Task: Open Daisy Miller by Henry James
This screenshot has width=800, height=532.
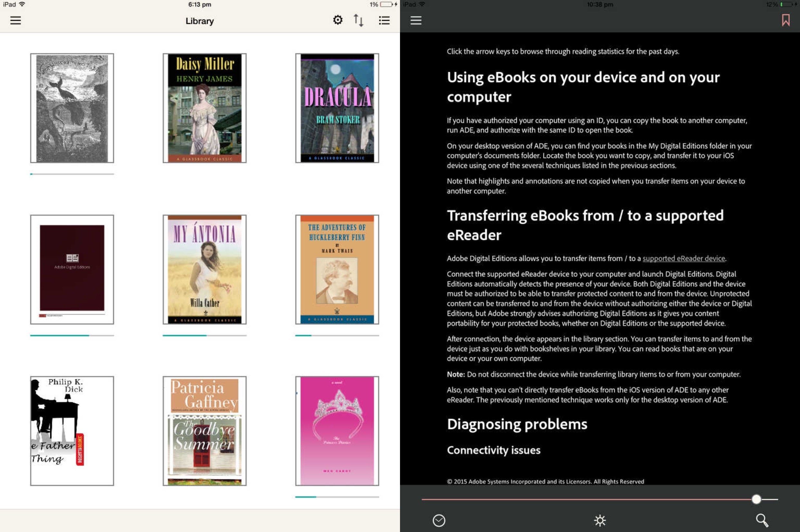Action: tap(205, 108)
